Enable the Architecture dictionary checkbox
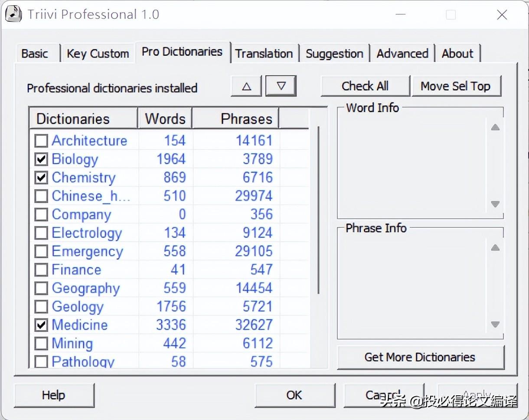The height and width of the screenshot is (420, 529). pyautogui.click(x=41, y=141)
